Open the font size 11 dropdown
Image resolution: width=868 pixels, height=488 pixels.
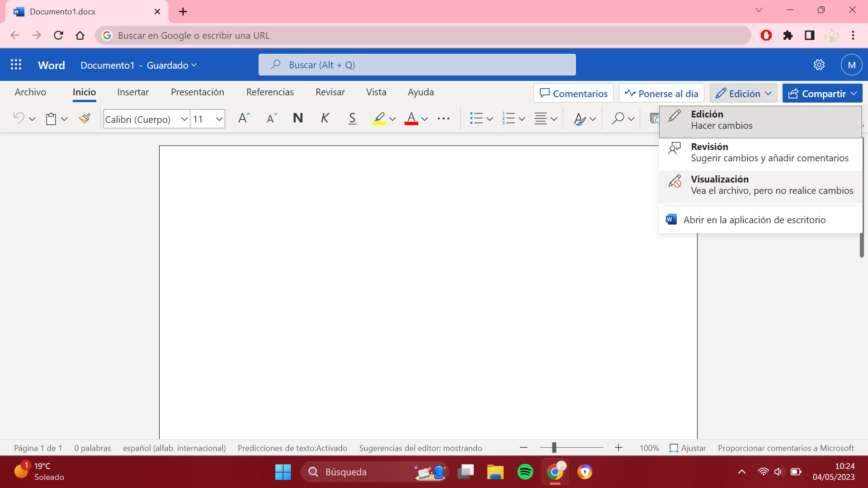[219, 119]
